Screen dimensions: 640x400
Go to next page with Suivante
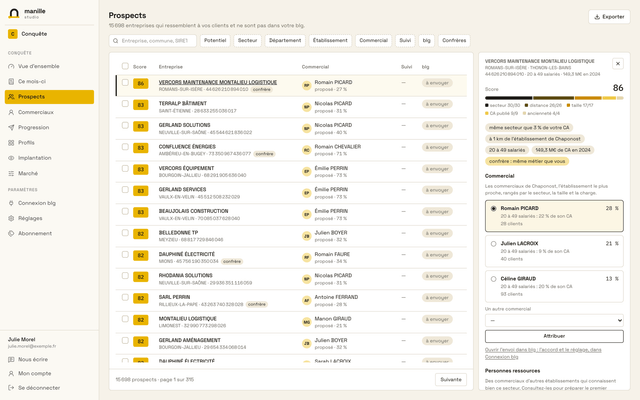(x=451, y=380)
